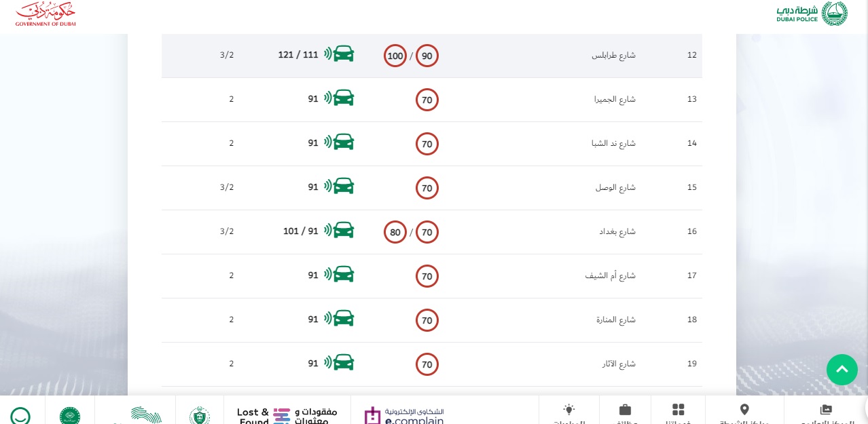Screen dimensions: 868x424
Task: Click the radar car icon in row 12
Action: (x=339, y=54)
